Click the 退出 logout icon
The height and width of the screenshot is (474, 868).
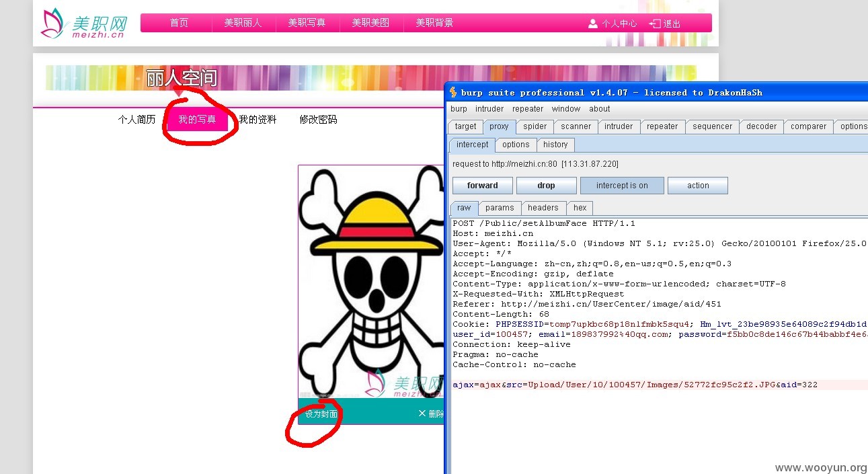[x=655, y=24]
